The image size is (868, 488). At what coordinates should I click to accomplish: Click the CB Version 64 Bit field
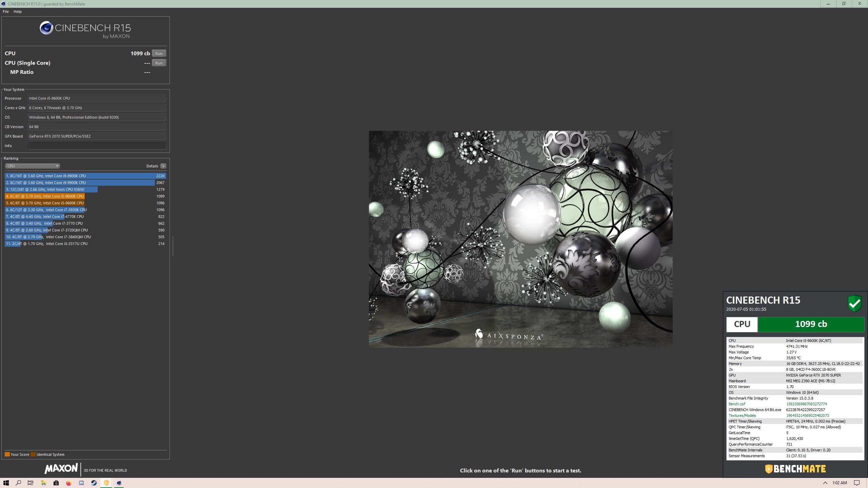coord(97,127)
